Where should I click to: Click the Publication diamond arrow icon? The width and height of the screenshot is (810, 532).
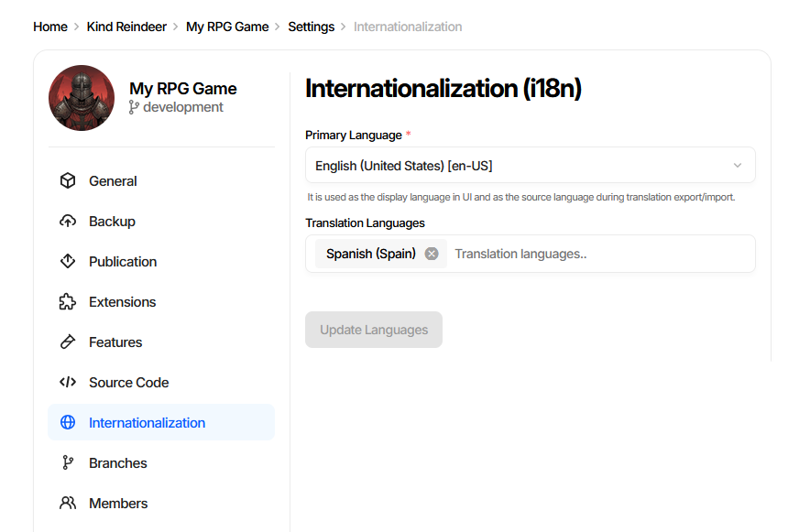(x=68, y=261)
